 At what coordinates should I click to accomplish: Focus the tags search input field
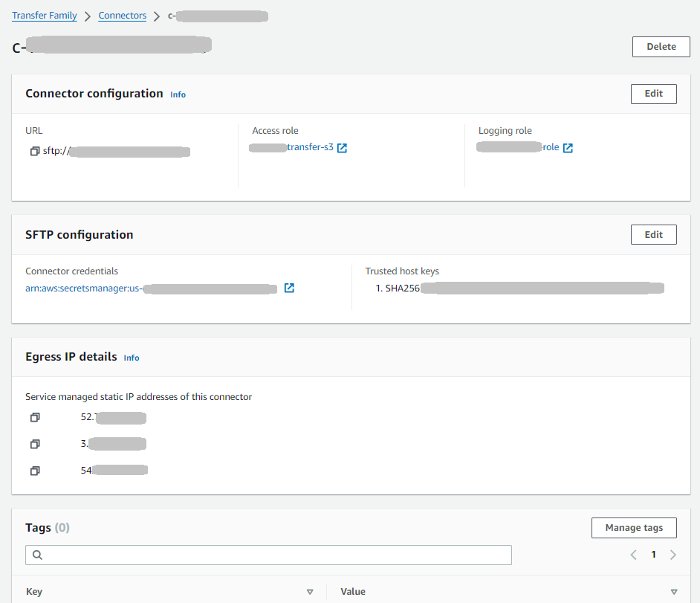click(268, 555)
